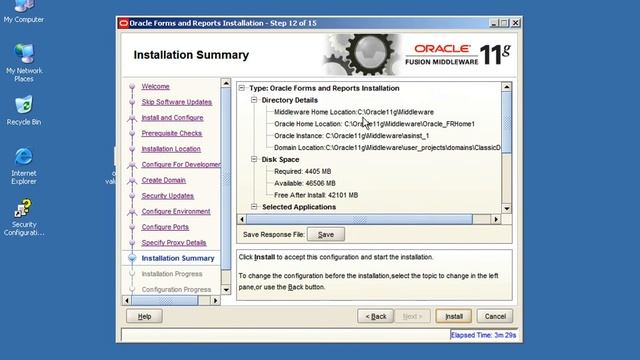Click the Back button
640x360 pixels.
tap(376, 316)
